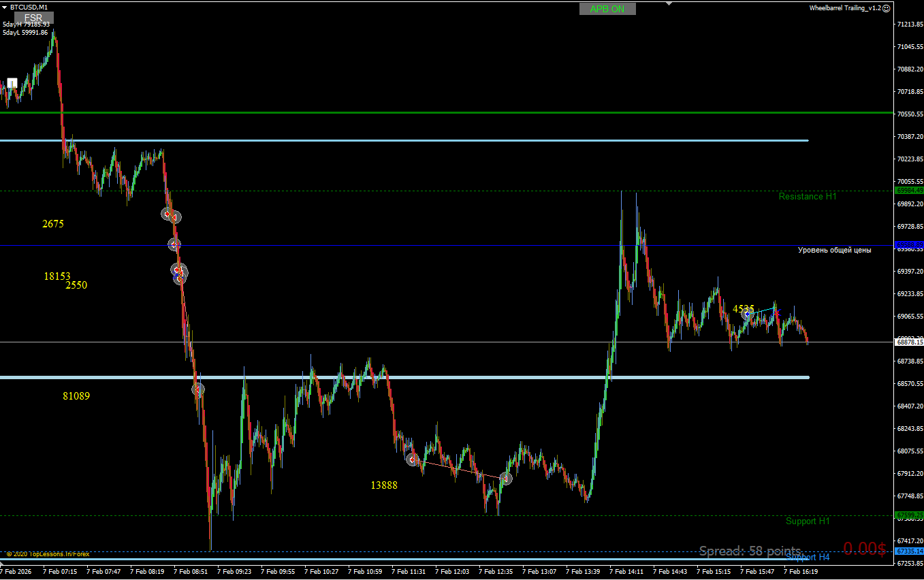Open the BTCUSD,M1 arrow in chart corner
Screen dimensions: 924x580
point(5,7)
